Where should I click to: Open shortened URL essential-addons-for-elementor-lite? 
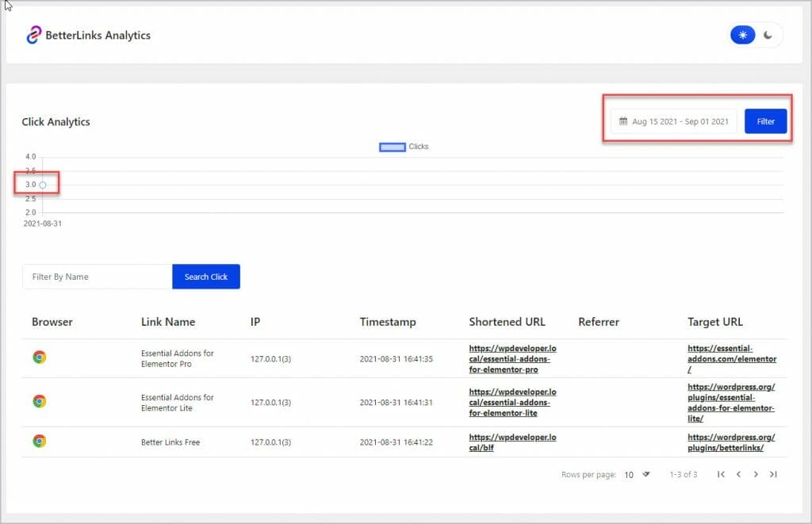coord(513,403)
